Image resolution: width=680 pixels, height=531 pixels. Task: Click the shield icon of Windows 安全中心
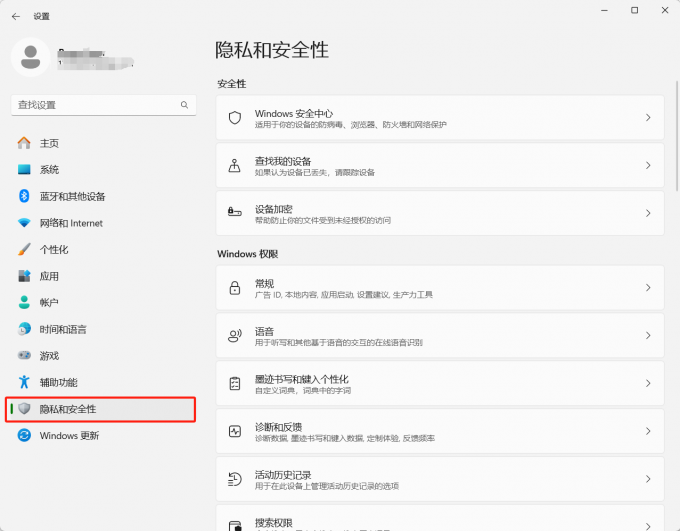point(235,118)
